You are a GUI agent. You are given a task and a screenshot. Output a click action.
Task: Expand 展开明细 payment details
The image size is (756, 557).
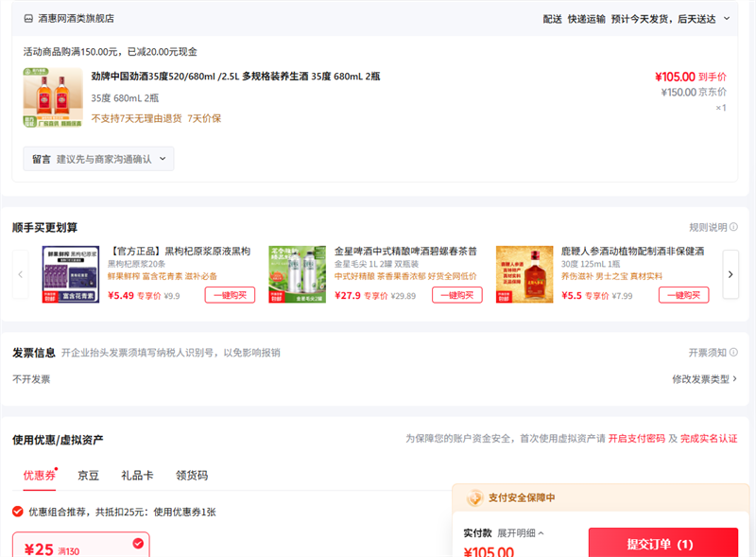coord(521,533)
